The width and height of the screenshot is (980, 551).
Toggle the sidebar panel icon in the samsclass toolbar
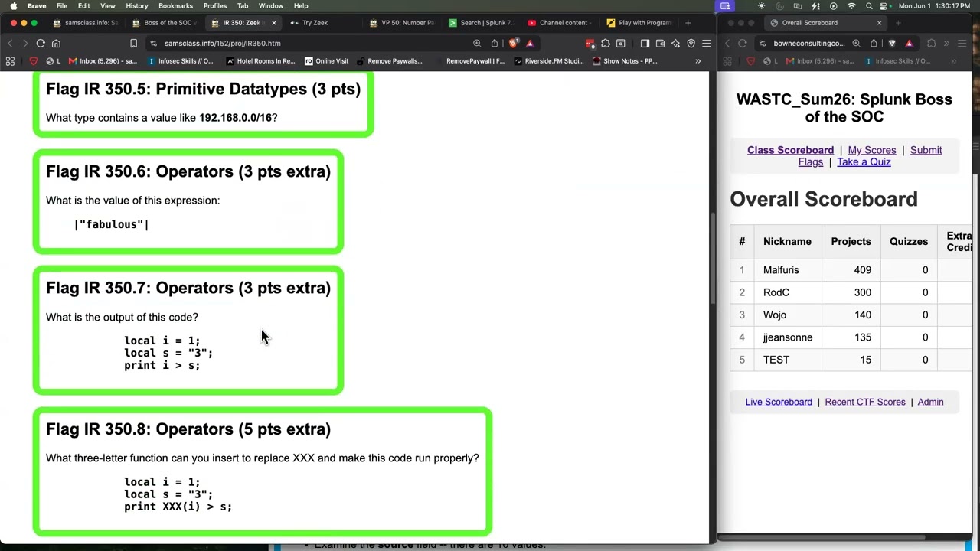pyautogui.click(x=645, y=44)
